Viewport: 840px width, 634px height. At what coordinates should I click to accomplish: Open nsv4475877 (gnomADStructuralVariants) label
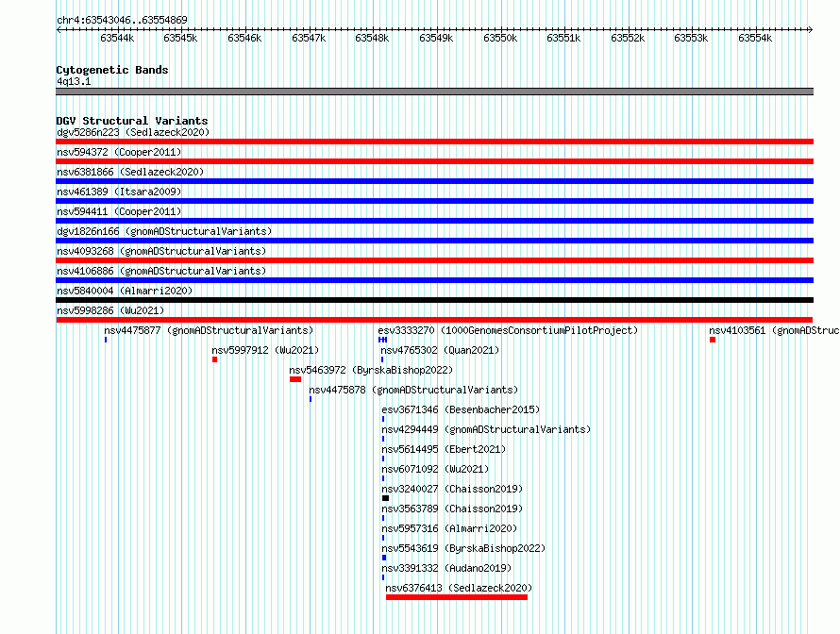pyautogui.click(x=209, y=330)
